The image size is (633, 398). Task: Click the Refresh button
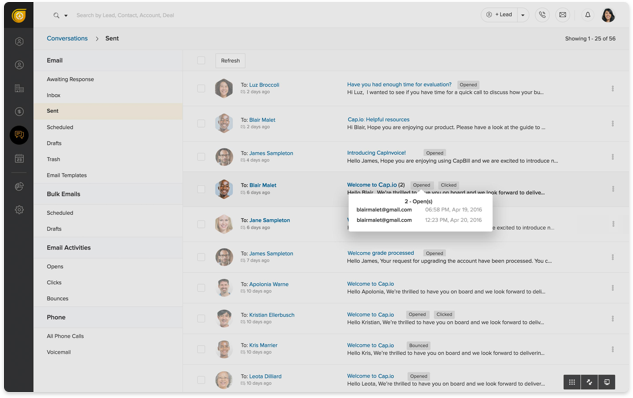point(230,61)
